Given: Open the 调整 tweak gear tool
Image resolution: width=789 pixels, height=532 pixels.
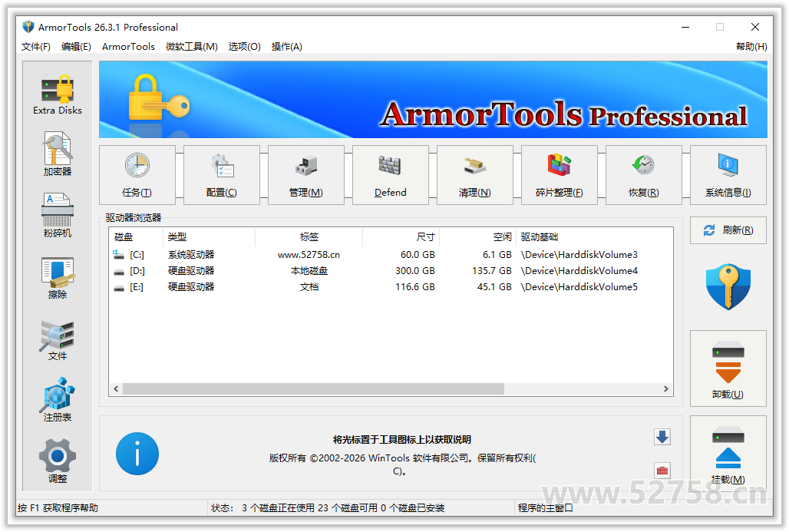Looking at the screenshot, I should pos(58,461).
